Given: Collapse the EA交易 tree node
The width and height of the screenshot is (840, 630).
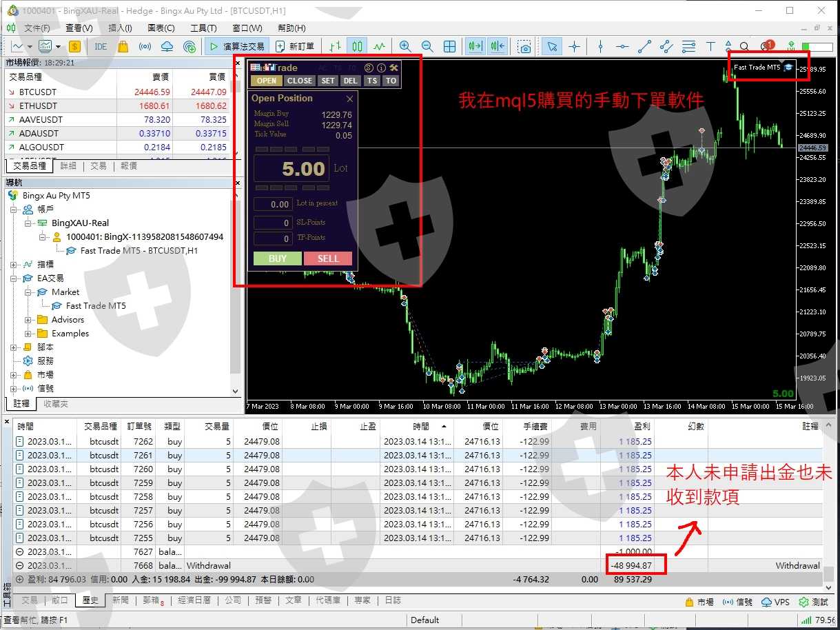Looking at the screenshot, I should [14, 278].
